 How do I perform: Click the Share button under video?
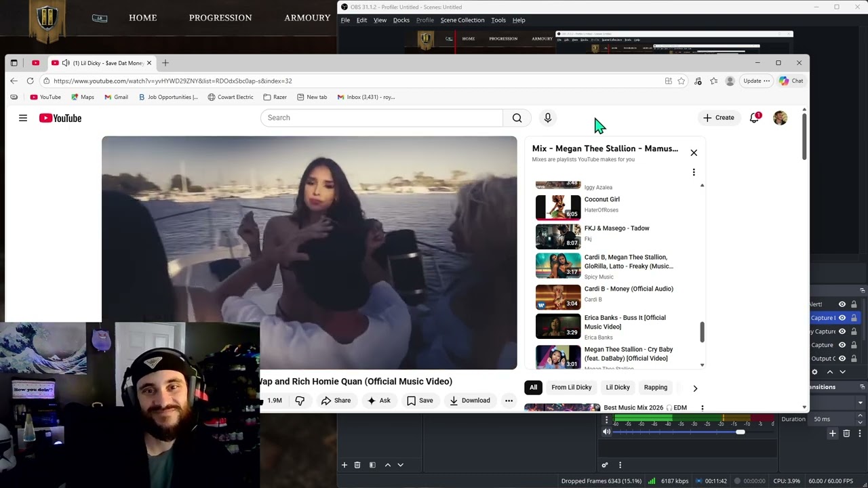[x=336, y=401]
